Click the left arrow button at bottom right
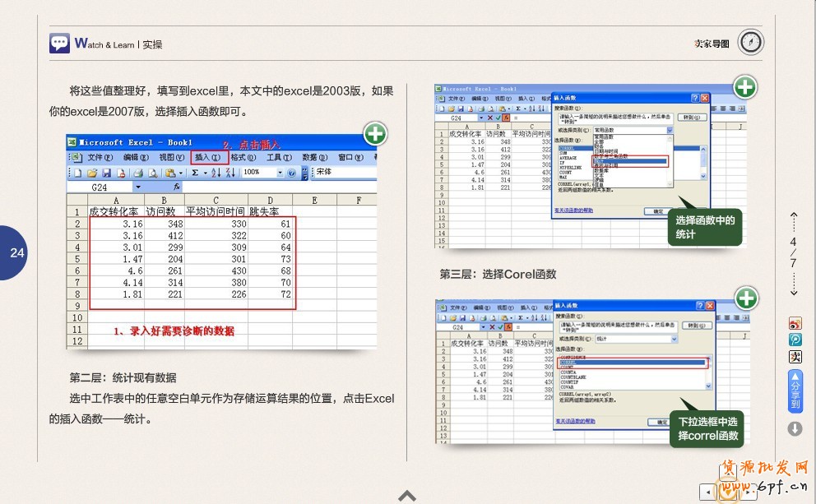 (707, 491)
